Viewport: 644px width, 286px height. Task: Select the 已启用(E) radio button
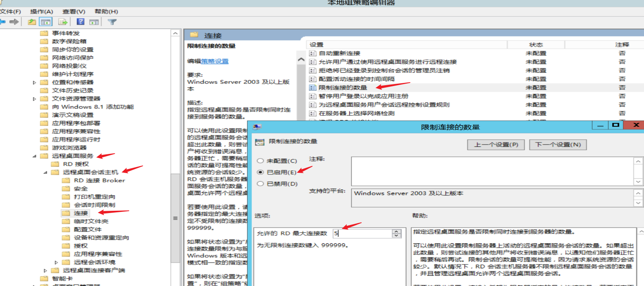point(260,172)
